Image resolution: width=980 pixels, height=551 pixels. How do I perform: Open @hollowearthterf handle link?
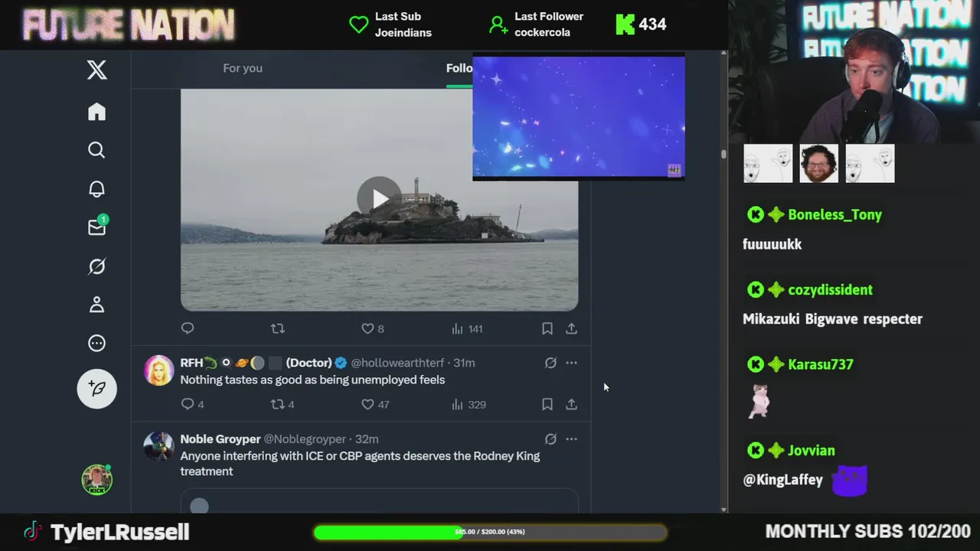coord(397,363)
